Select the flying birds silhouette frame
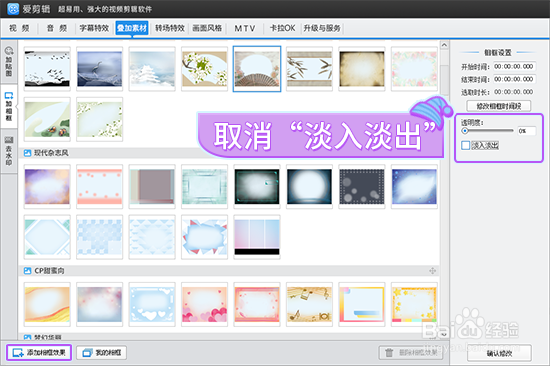Viewport: 550px width, 366px height. pyautogui.click(x=47, y=69)
